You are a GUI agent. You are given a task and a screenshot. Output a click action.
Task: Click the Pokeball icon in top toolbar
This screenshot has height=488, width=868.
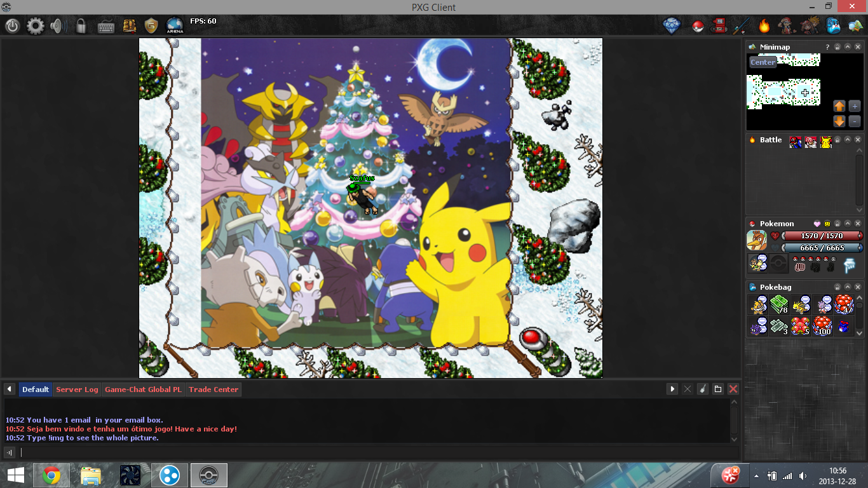698,27
